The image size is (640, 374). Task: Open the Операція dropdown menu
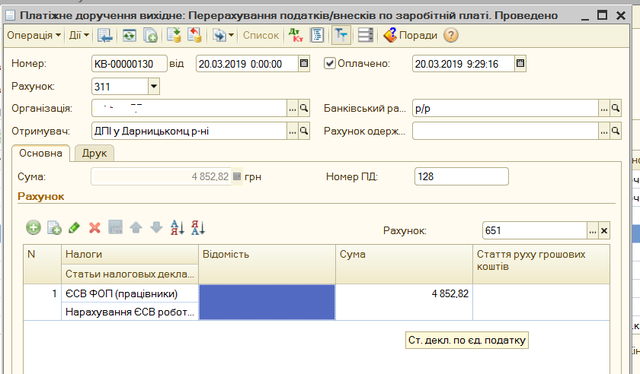pos(34,36)
